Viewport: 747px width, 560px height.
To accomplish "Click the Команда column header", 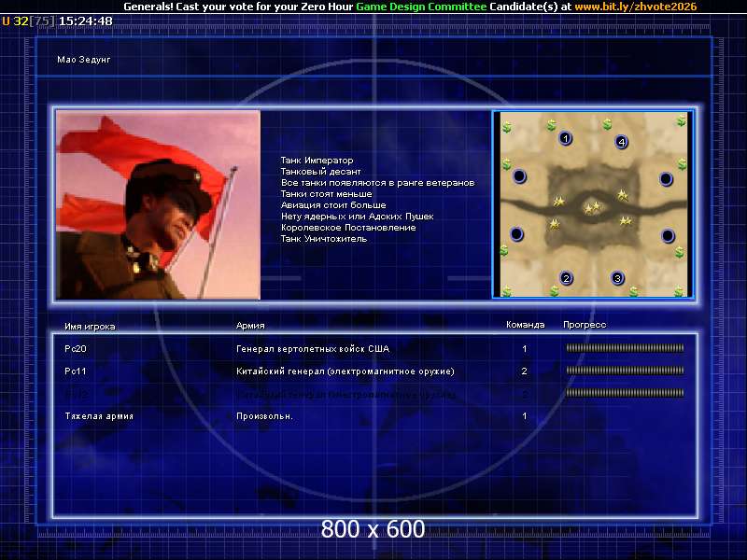I will pyautogui.click(x=525, y=325).
